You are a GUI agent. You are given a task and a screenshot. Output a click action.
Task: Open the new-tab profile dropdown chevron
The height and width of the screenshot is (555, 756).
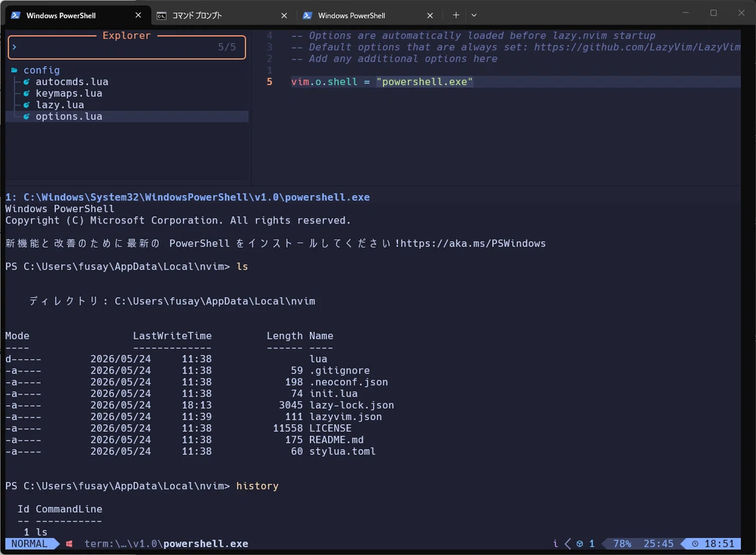click(x=474, y=15)
